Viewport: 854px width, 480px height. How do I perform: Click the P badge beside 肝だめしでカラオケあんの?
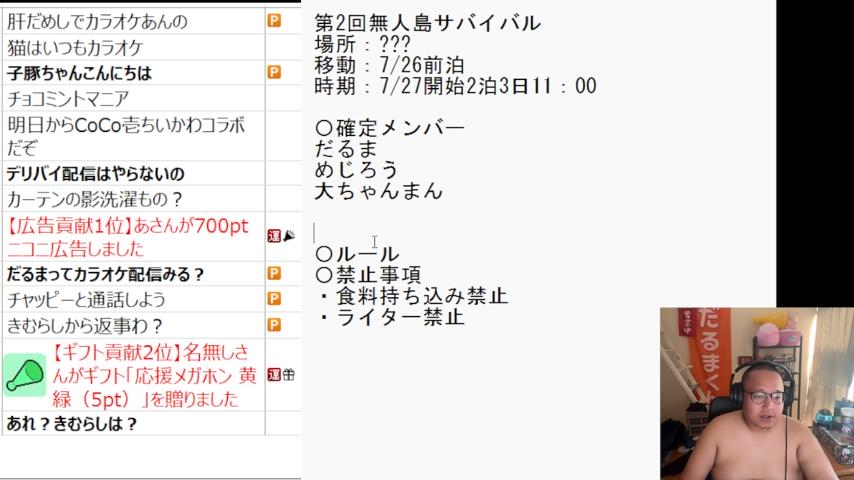[x=274, y=21]
